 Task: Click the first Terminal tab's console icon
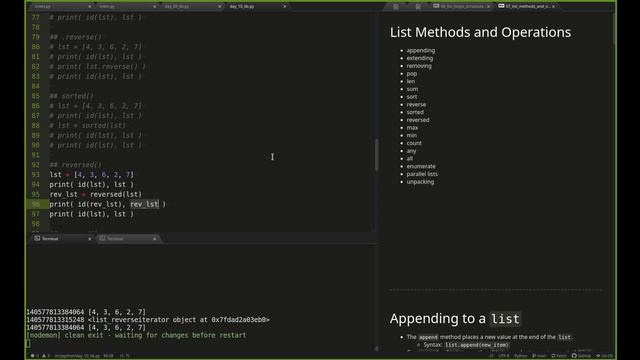pyautogui.click(x=37, y=238)
